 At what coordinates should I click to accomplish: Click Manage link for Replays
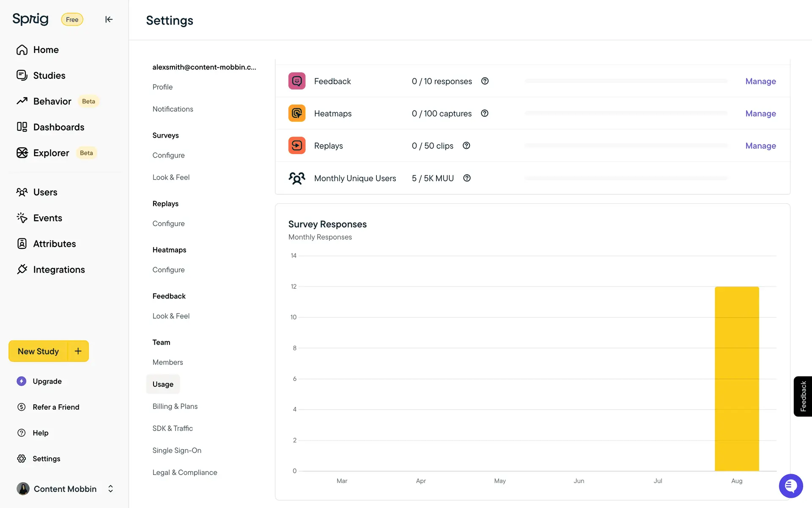[760, 146]
